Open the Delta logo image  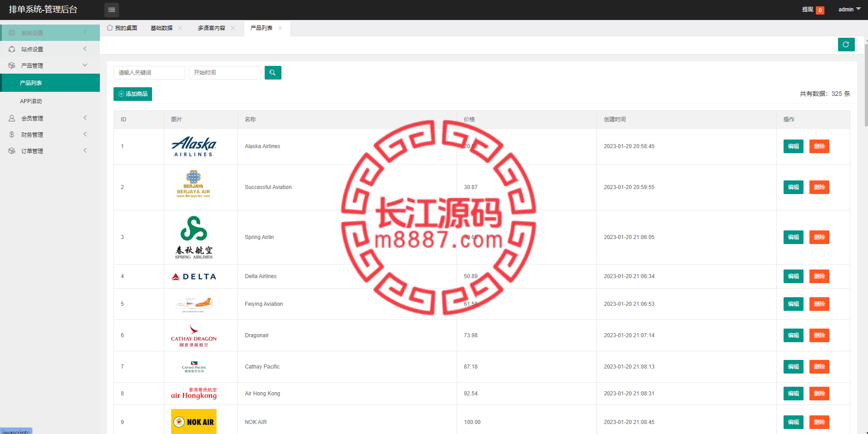[194, 276]
